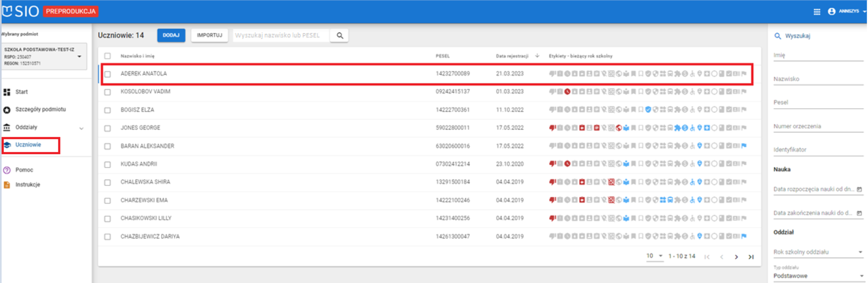Jump to the last page of students

751,257
